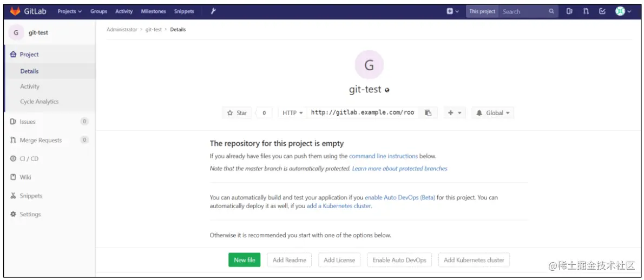Star the git-test project
This screenshot has height=280, width=644.
(237, 113)
